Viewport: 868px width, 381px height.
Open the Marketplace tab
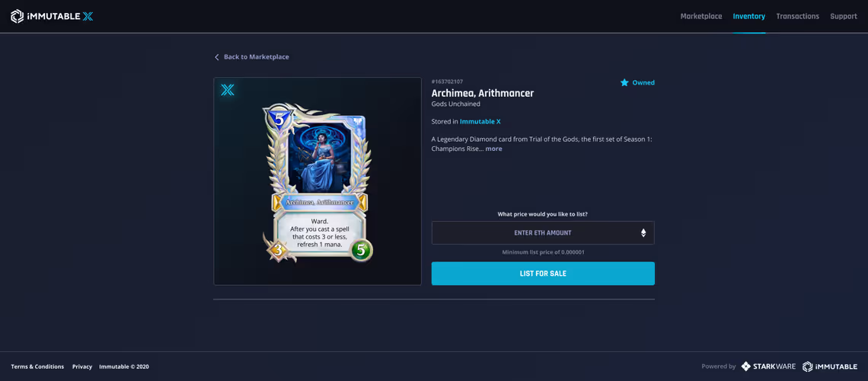pyautogui.click(x=700, y=17)
